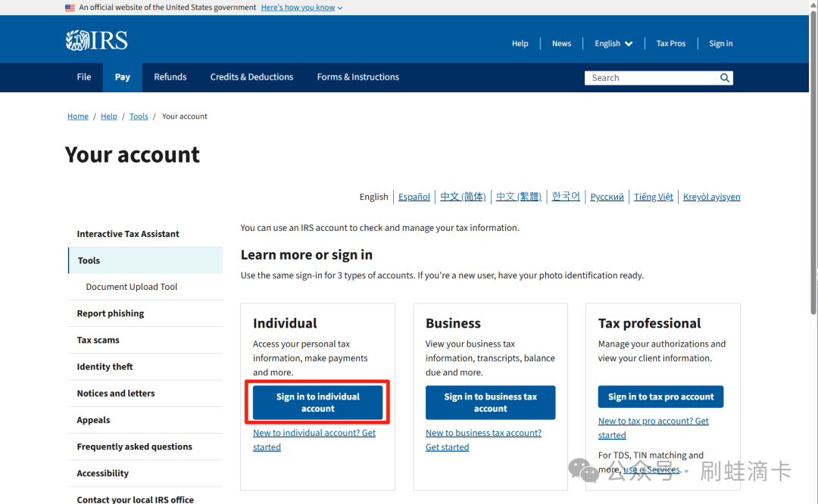Go to Home breadcrumb link
Screen dimensions: 818x504
[78, 117]
